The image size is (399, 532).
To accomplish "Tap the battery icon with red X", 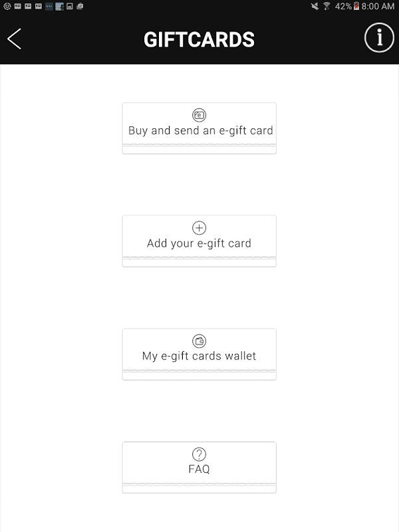I will (357, 6).
